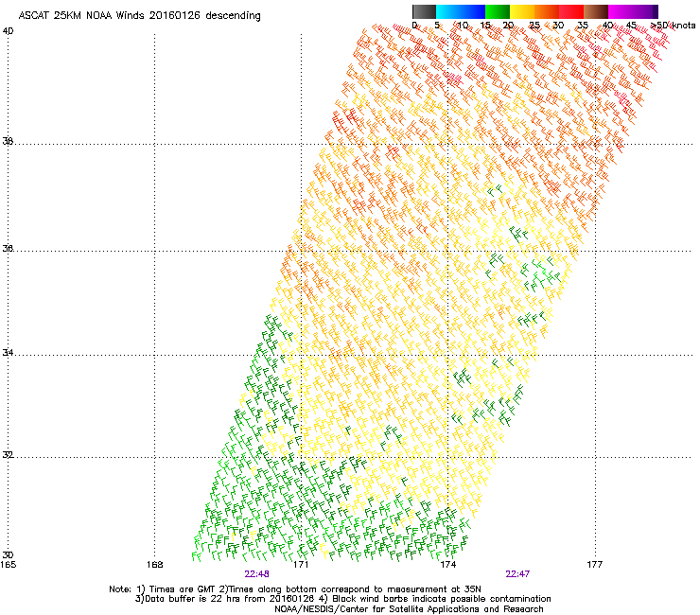Select the red 30-35 knots color swatch
This screenshot has width=700, height=615.
tap(571, 11)
